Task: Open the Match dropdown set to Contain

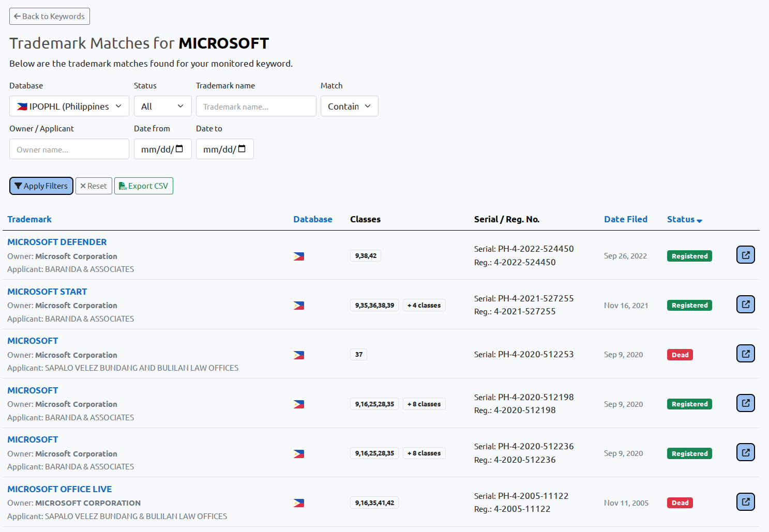Action: [x=349, y=106]
